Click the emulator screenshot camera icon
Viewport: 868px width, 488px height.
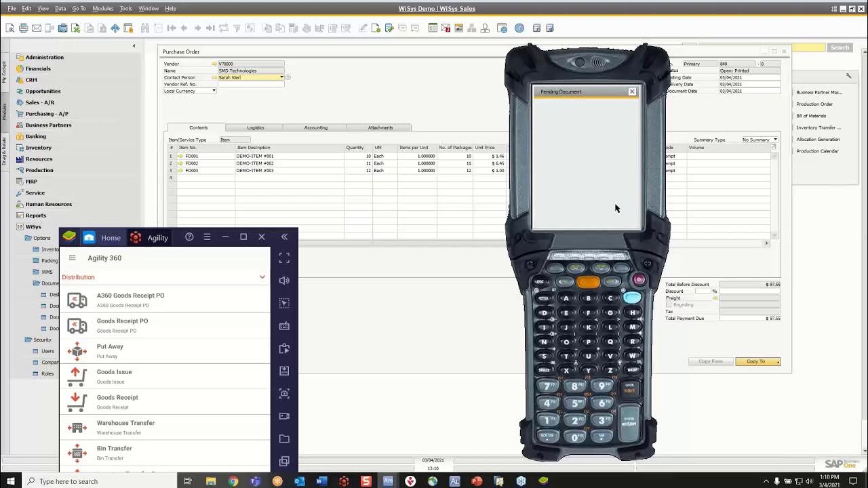(284, 394)
